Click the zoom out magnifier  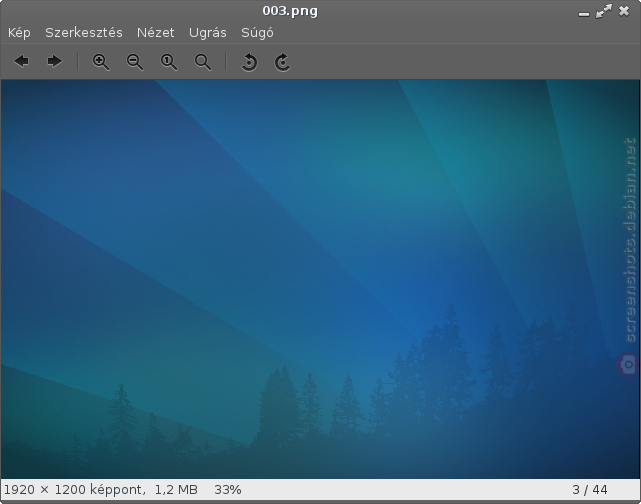tap(134, 62)
